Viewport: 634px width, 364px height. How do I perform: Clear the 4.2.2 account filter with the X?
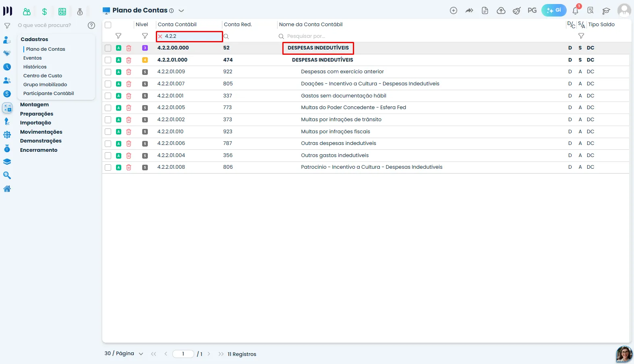pyautogui.click(x=160, y=36)
